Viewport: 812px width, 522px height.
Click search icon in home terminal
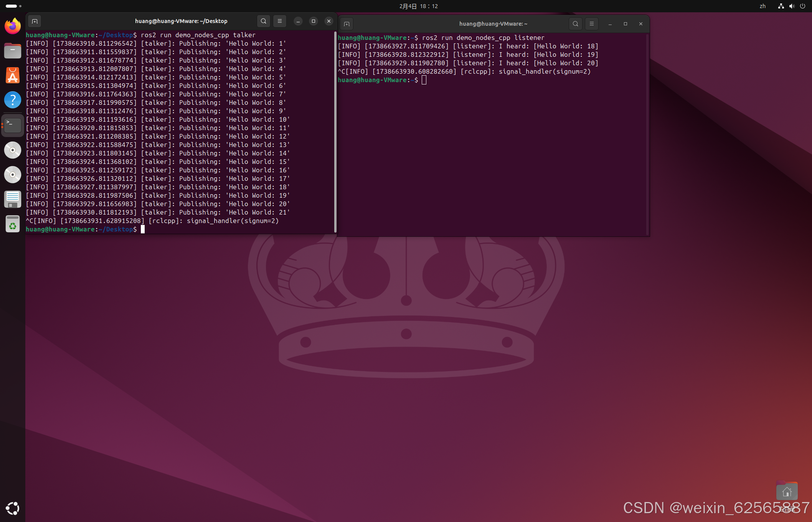pyautogui.click(x=575, y=24)
